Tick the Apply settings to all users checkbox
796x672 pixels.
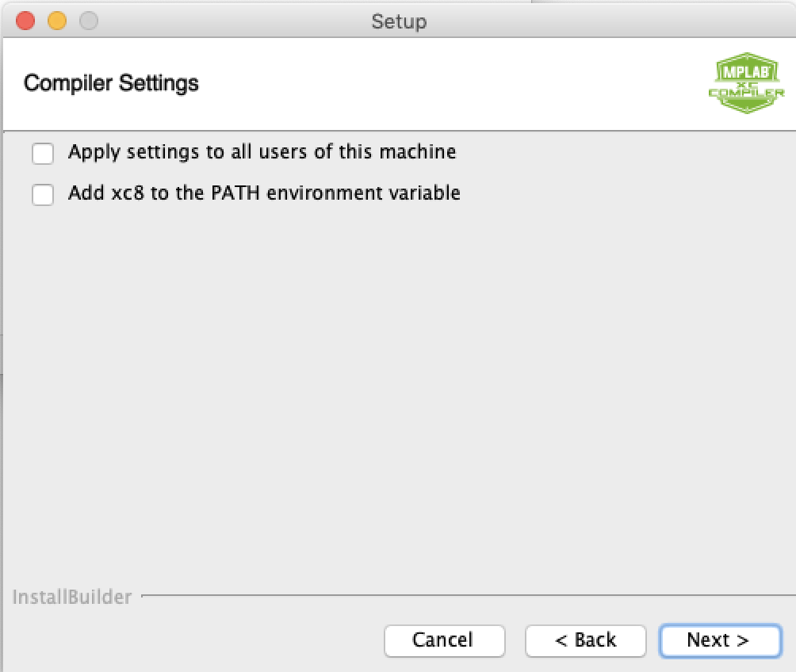tap(43, 153)
